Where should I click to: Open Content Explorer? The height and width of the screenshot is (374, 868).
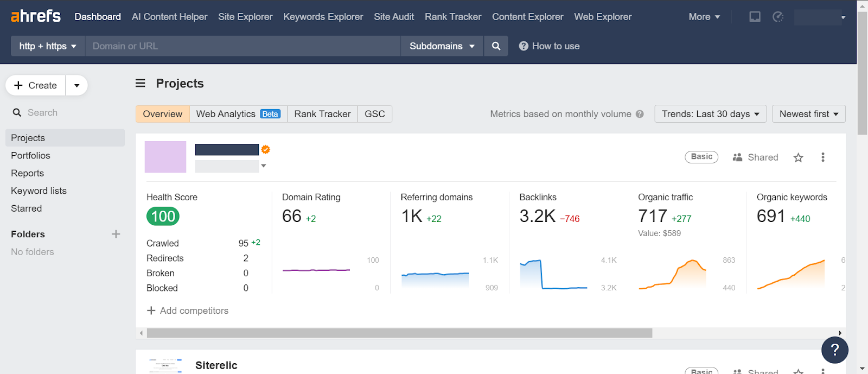tap(527, 17)
